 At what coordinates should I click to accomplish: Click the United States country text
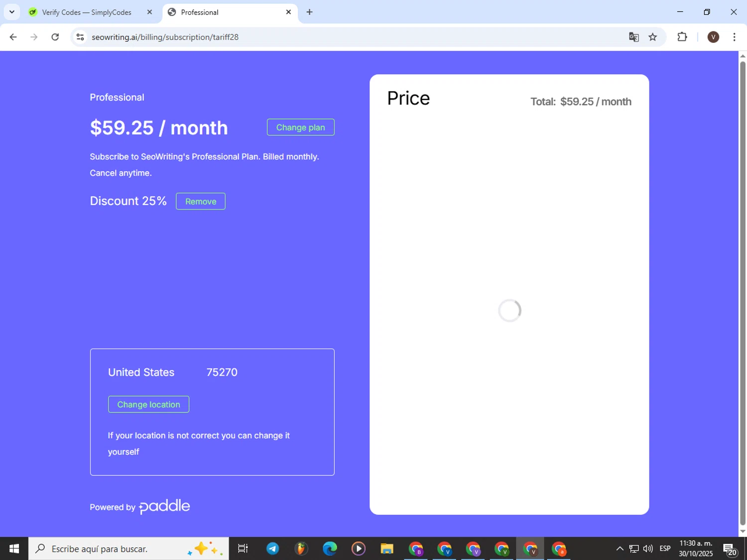(x=141, y=372)
